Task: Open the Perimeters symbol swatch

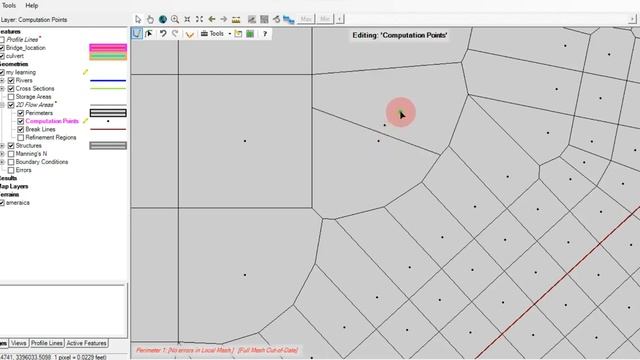Action: pos(108,113)
